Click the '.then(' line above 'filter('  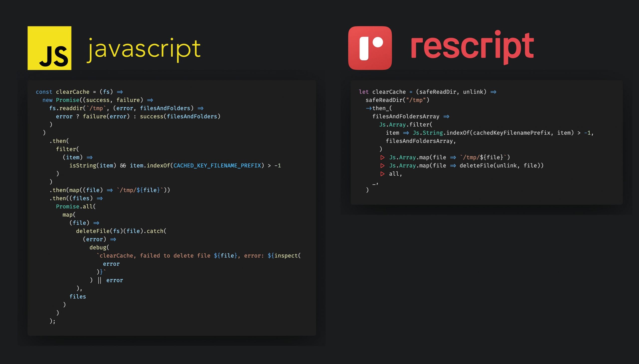59,141
